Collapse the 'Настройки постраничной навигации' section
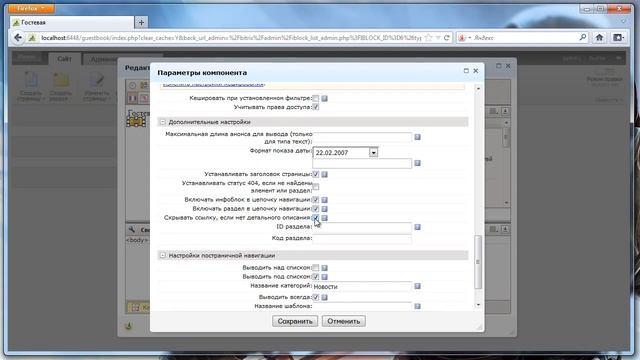Viewport: 640px width, 360px height. pyautogui.click(x=163, y=256)
